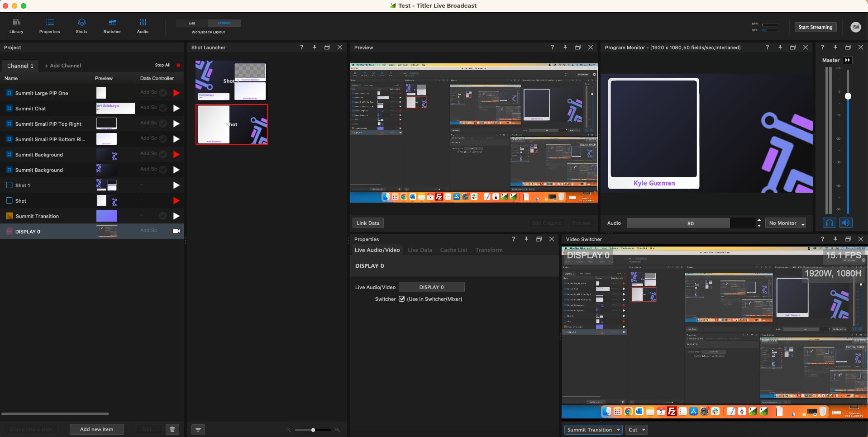Open help for the Preview panel

tap(552, 47)
